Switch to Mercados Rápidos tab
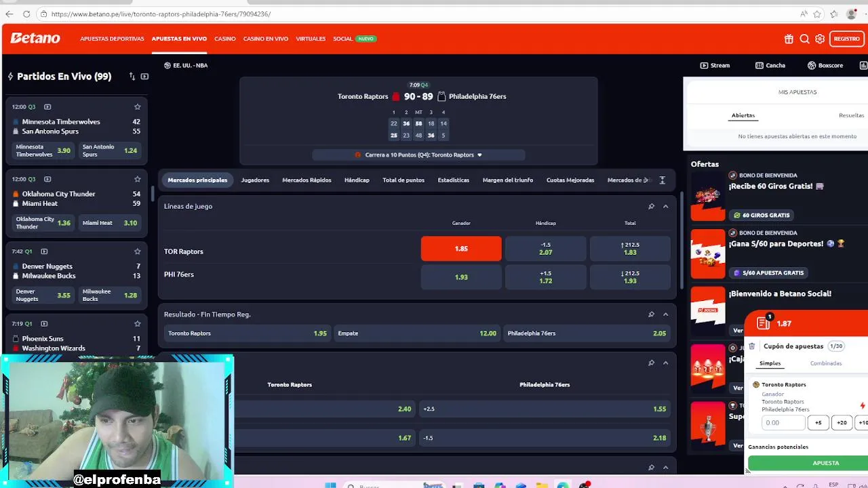 tap(307, 180)
